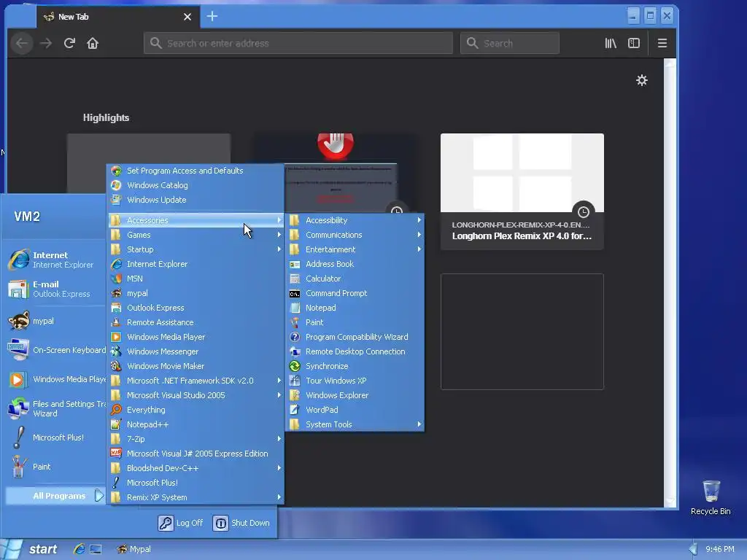The height and width of the screenshot is (560, 747).
Task: Open Remote Desktop Connection
Action: coord(355,351)
